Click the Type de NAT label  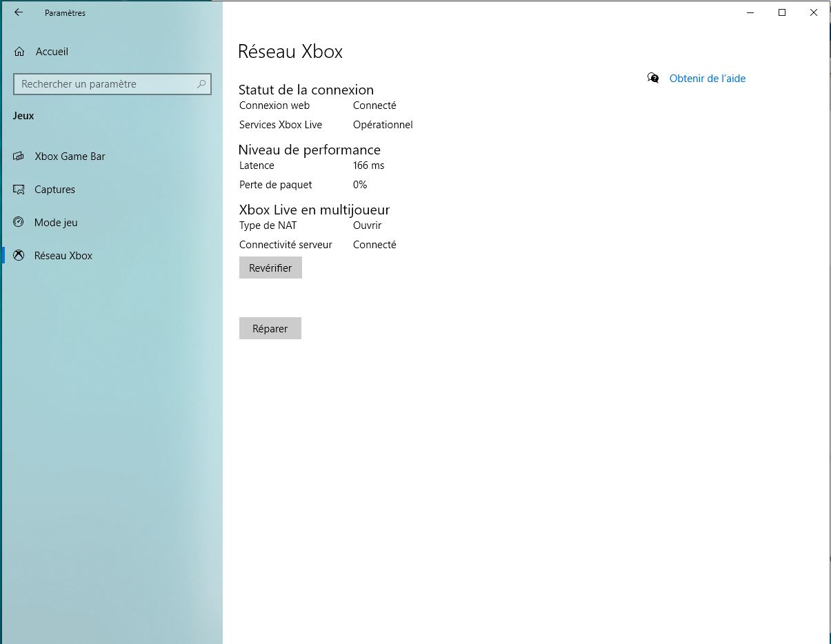pyautogui.click(x=268, y=225)
